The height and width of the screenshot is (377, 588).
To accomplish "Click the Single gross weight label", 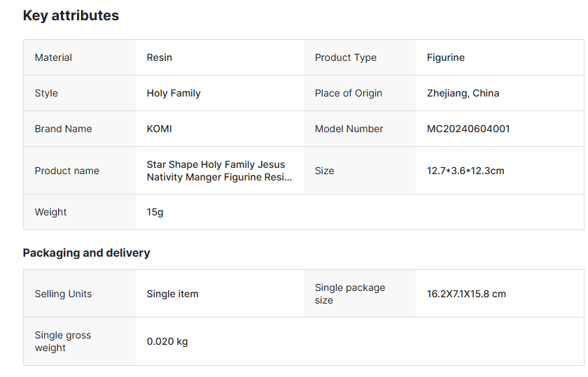I will coord(63,341).
